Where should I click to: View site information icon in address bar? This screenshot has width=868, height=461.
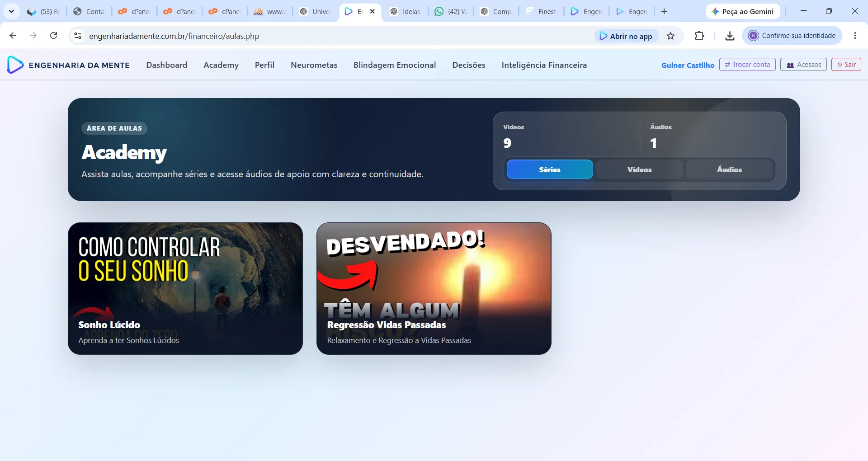[78, 36]
